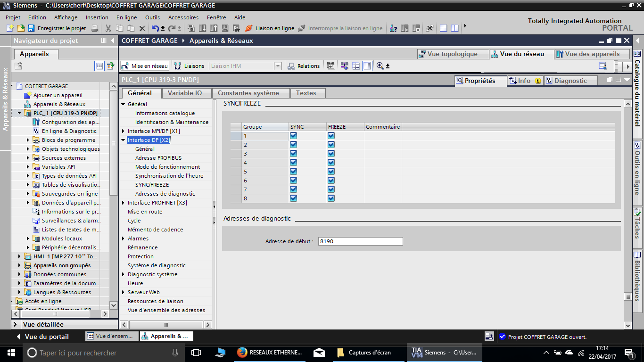Expand the Blocs de programme tree node
Viewport: 644px width, 362px height.
(28, 140)
